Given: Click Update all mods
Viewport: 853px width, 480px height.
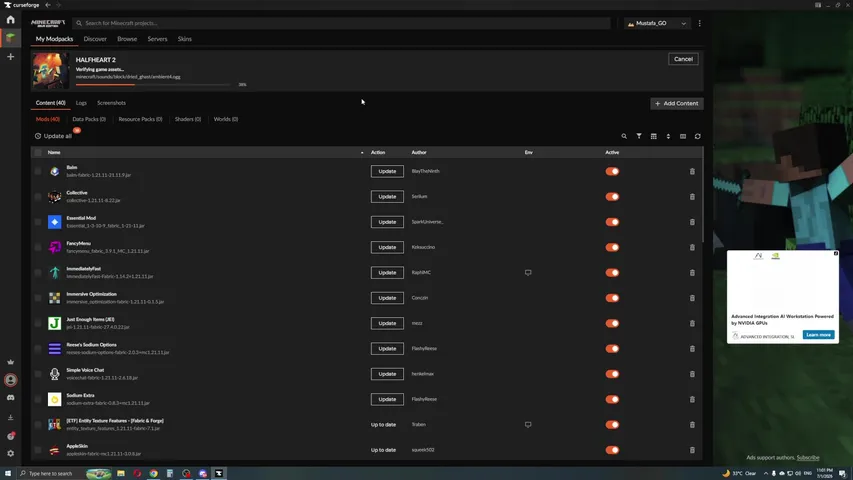Looking at the screenshot, I should pos(53,136).
